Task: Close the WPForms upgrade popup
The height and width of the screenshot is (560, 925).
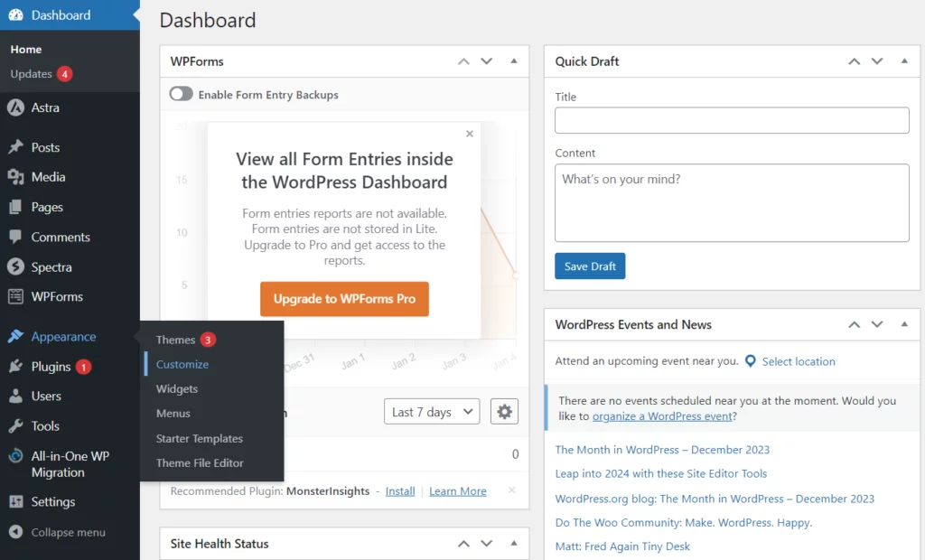Action: click(470, 134)
